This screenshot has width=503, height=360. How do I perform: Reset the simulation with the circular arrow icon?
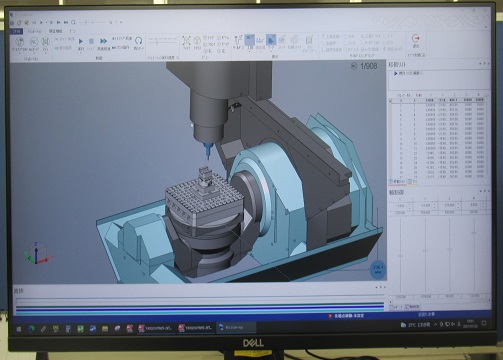coord(139,41)
